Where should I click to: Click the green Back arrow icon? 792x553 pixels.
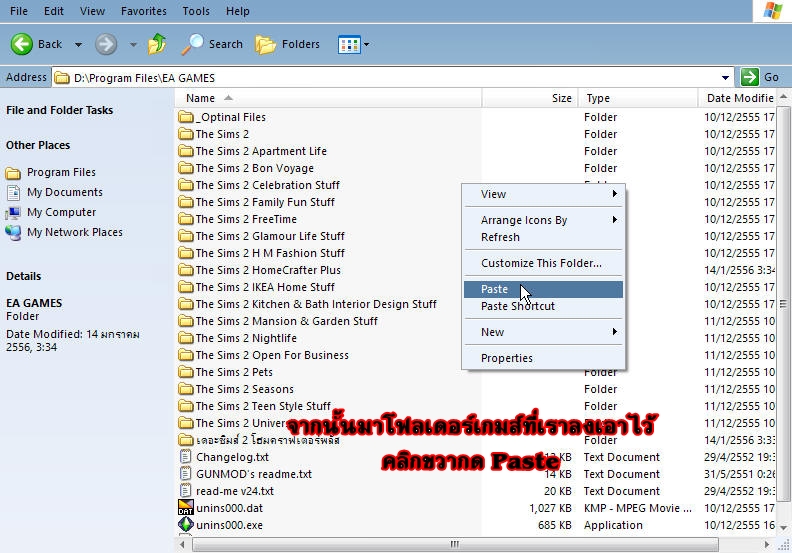tap(22, 44)
